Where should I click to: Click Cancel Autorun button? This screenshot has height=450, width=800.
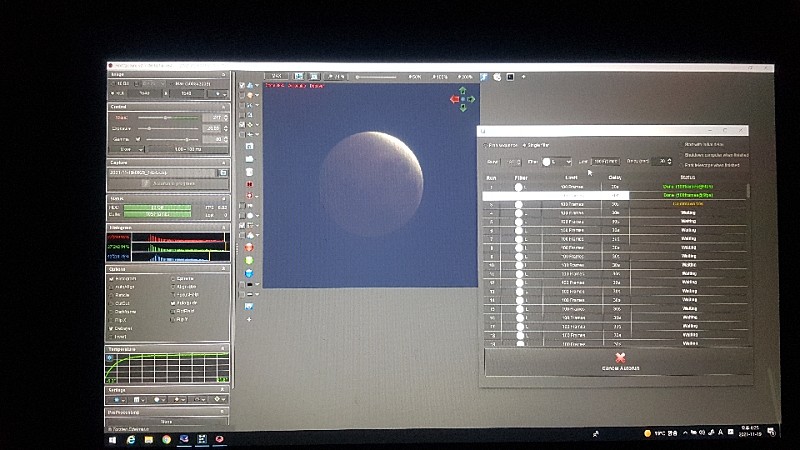tap(619, 362)
